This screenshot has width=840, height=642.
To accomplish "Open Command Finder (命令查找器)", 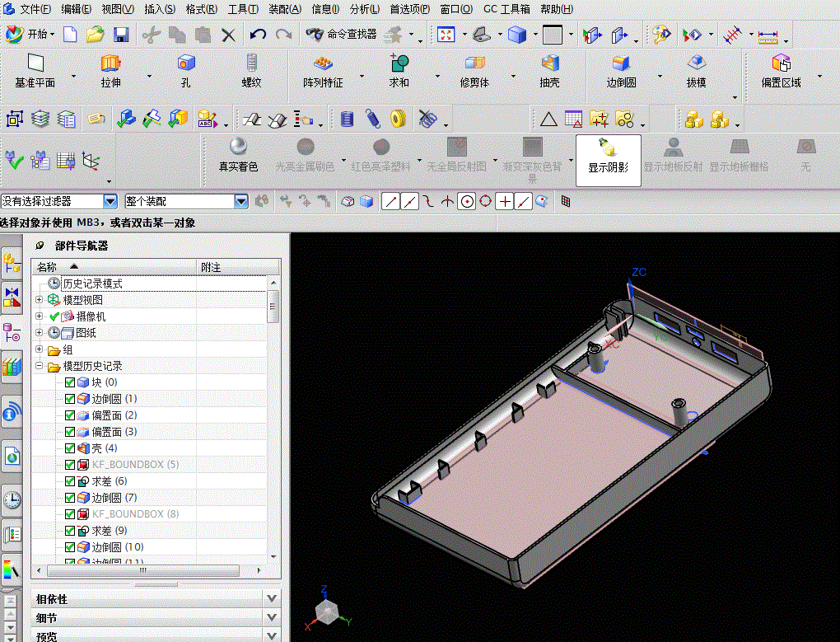I will [x=341, y=35].
